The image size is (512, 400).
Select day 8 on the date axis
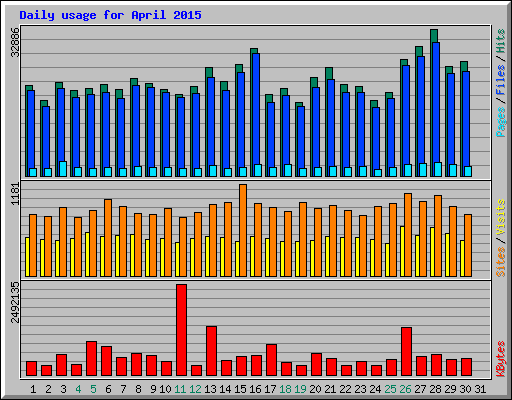[138, 389]
